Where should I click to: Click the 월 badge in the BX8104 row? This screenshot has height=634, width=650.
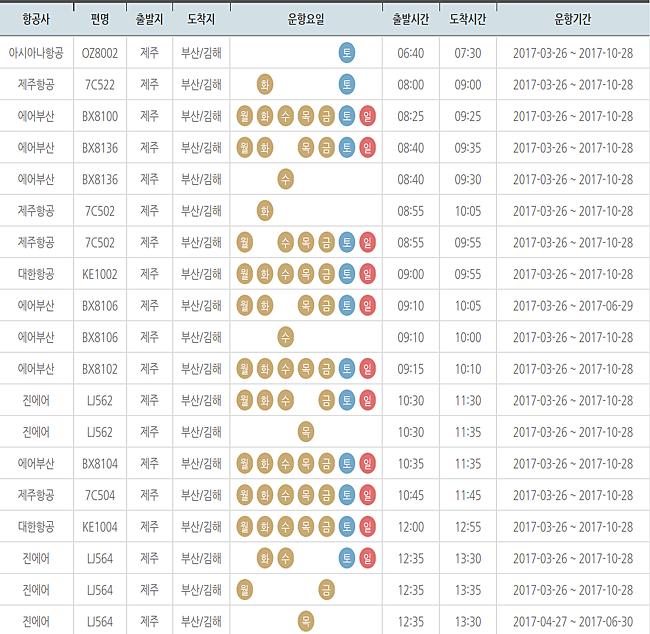(245, 463)
